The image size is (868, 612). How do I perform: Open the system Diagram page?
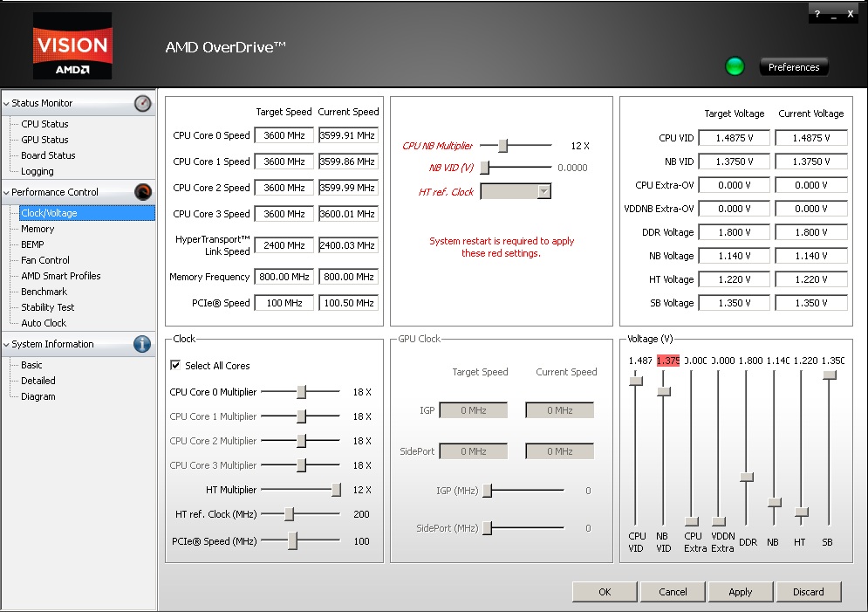pos(38,396)
